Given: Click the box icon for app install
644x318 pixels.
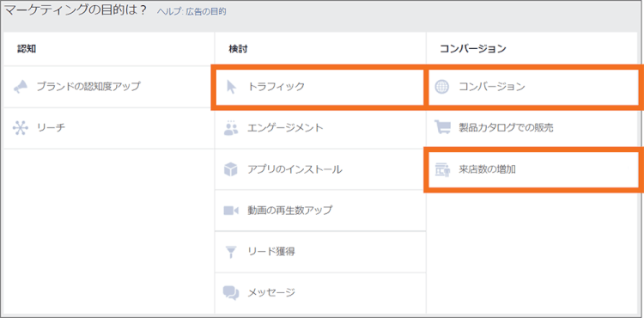Looking at the screenshot, I should (x=231, y=169).
